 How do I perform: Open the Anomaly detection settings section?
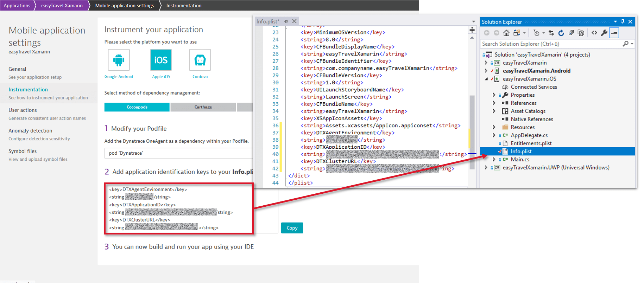(49, 134)
